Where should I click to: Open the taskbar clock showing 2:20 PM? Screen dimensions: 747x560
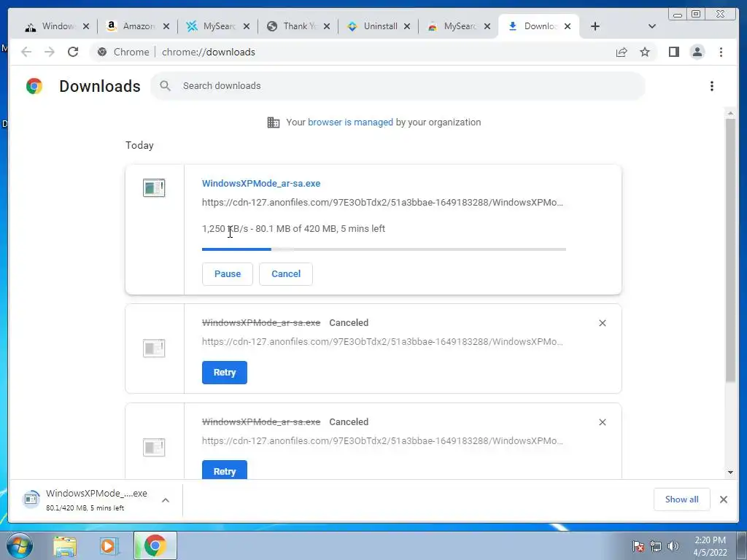click(710, 546)
